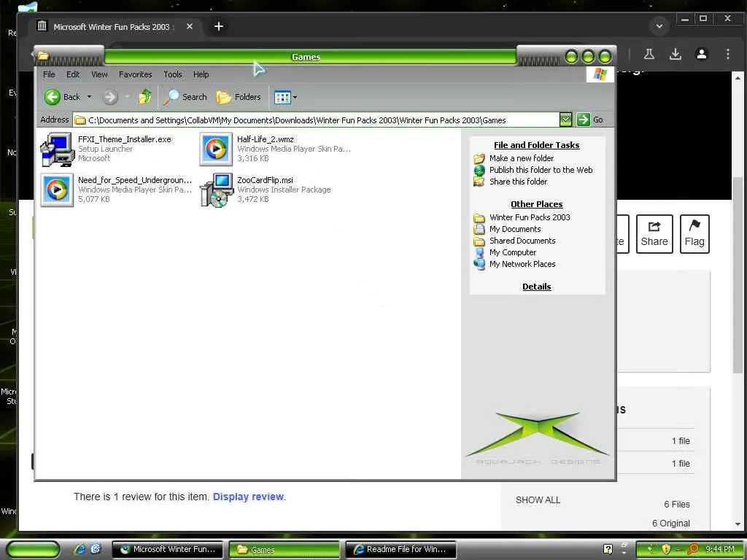Select the ZooCardFlip.msi installer icon
The width and height of the screenshot is (747, 560).
(x=216, y=190)
